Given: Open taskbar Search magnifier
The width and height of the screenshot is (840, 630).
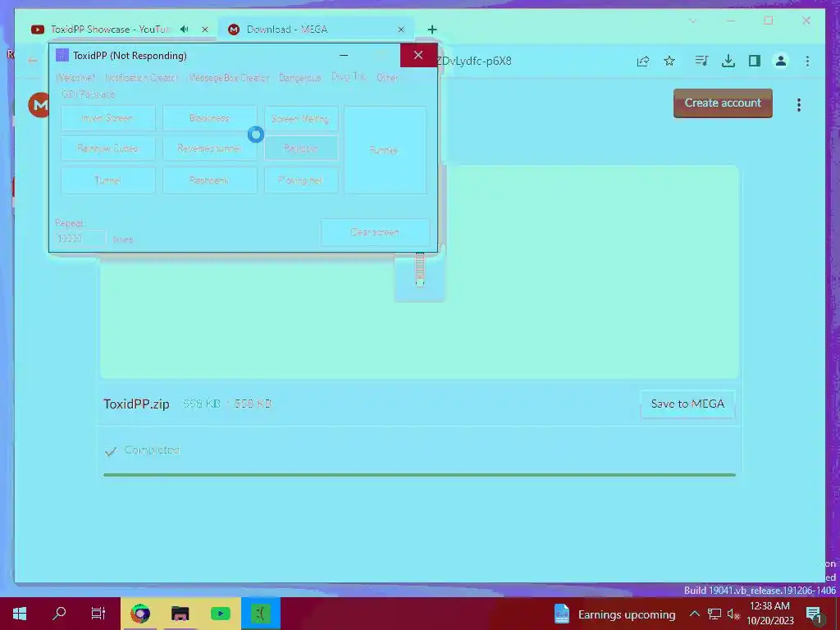Looking at the screenshot, I should (x=59, y=614).
